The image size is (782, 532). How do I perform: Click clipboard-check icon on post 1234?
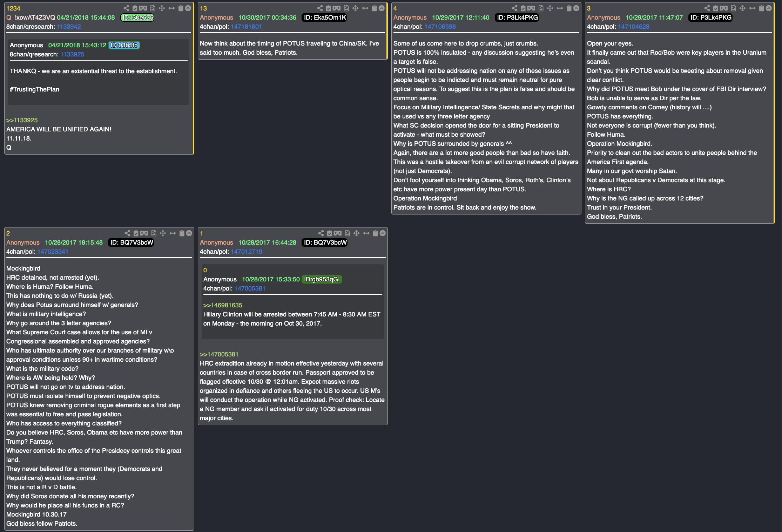coord(135,8)
